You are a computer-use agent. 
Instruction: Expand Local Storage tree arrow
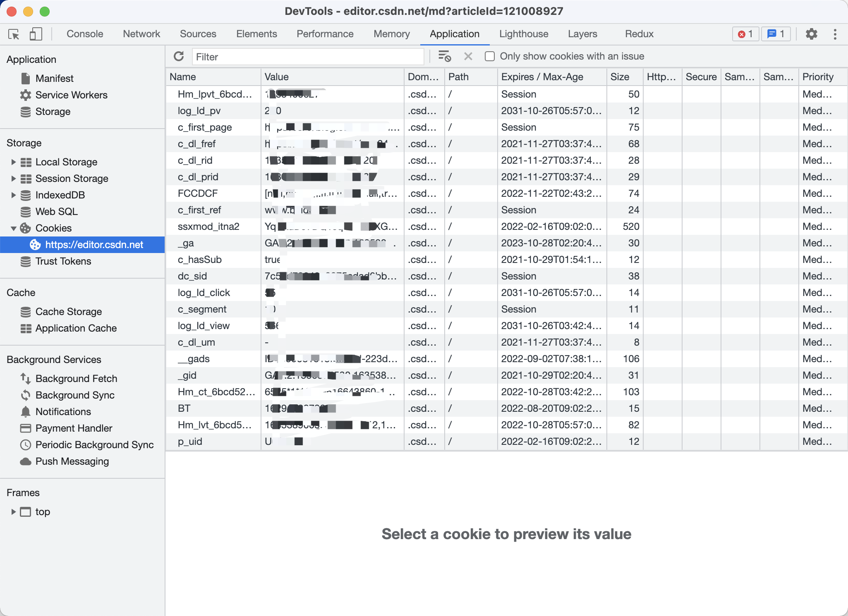coord(13,162)
